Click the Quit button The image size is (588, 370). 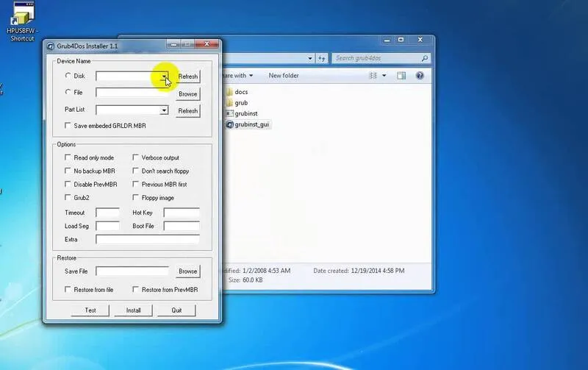[x=176, y=310]
